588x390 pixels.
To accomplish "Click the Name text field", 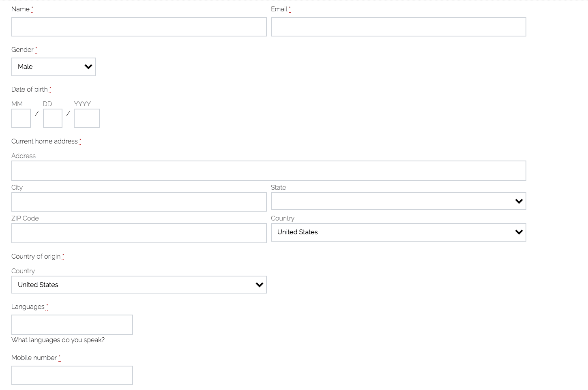I will (x=139, y=27).
